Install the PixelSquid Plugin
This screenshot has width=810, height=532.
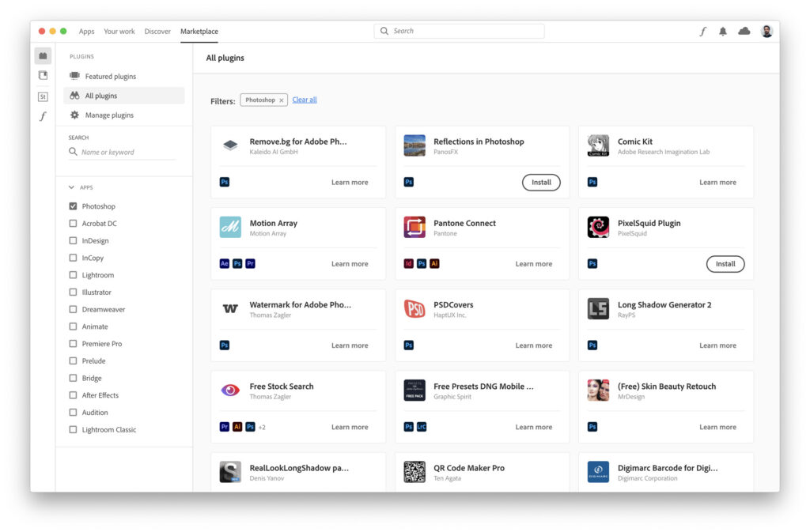pos(725,264)
